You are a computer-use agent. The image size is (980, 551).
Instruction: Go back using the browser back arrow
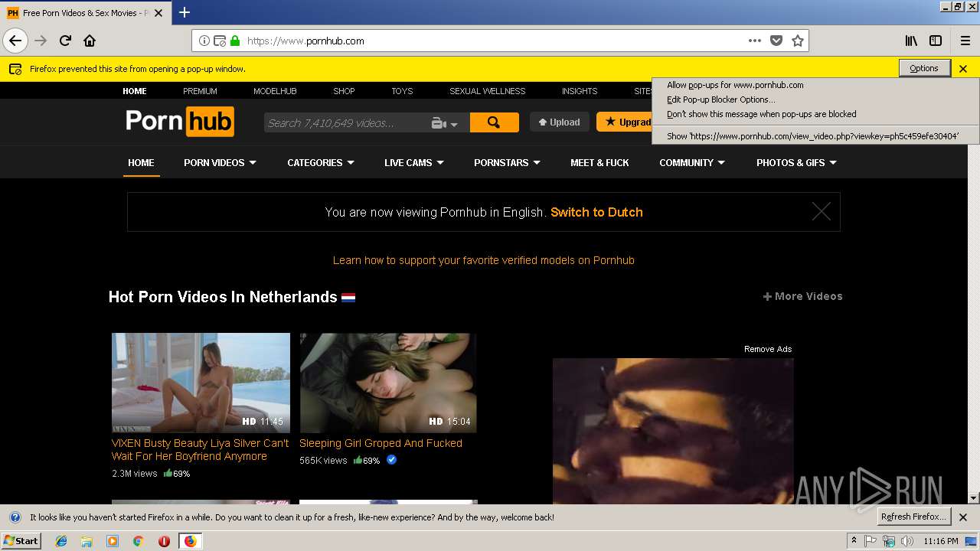[x=15, y=41]
